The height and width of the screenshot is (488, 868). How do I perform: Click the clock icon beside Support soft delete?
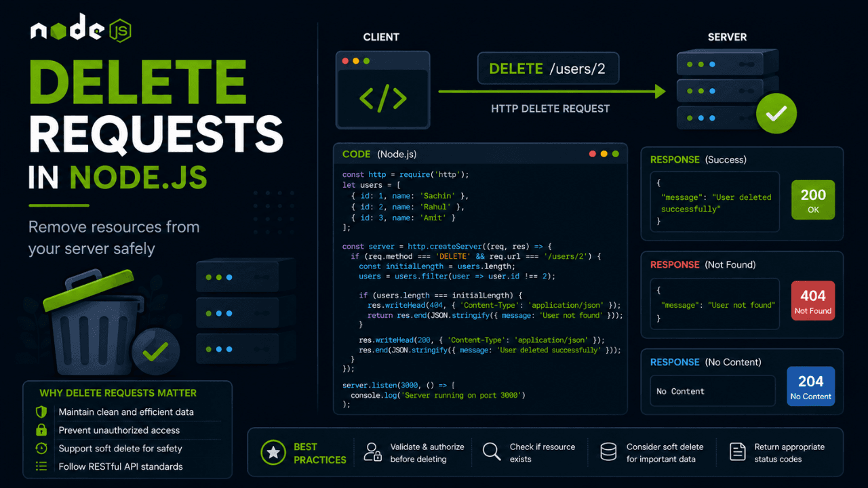pyautogui.click(x=41, y=449)
